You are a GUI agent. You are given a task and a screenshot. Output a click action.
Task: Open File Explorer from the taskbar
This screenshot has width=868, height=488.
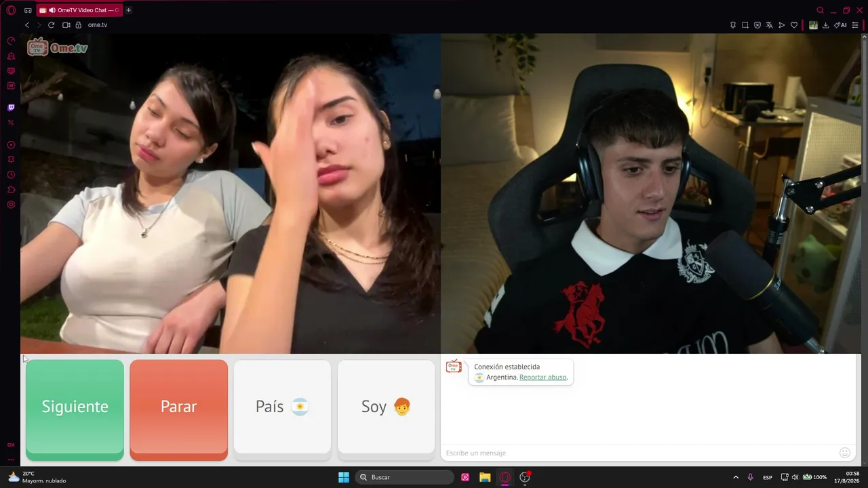(485, 477)
